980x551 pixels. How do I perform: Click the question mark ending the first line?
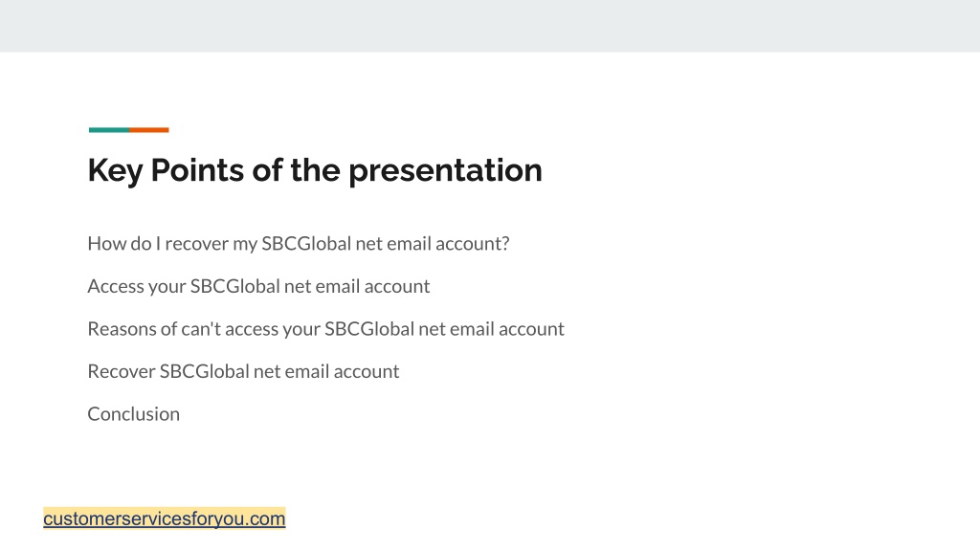tap(505, 243)
